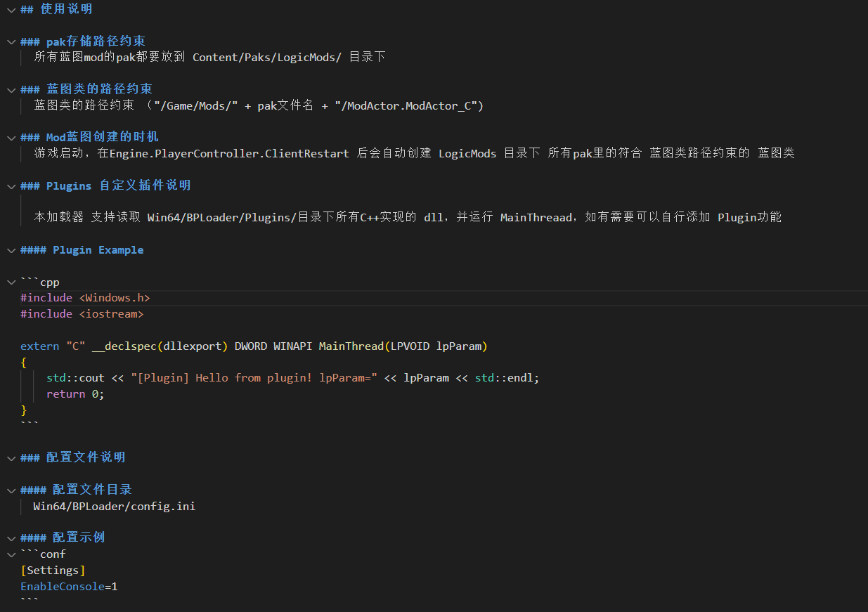
Task: Place cursor on #include <iostream> line
Action: pos(82,314)
